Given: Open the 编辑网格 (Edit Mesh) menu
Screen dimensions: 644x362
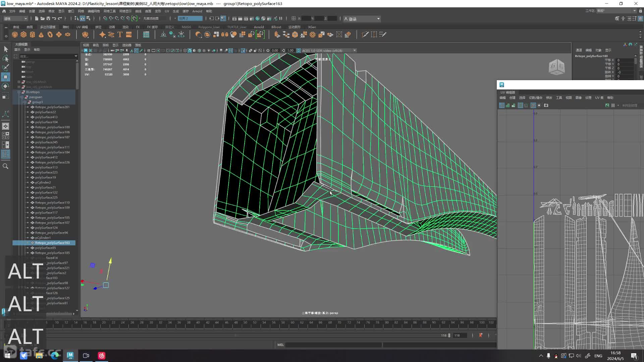Looking at the screenshot, I should 94,11.
